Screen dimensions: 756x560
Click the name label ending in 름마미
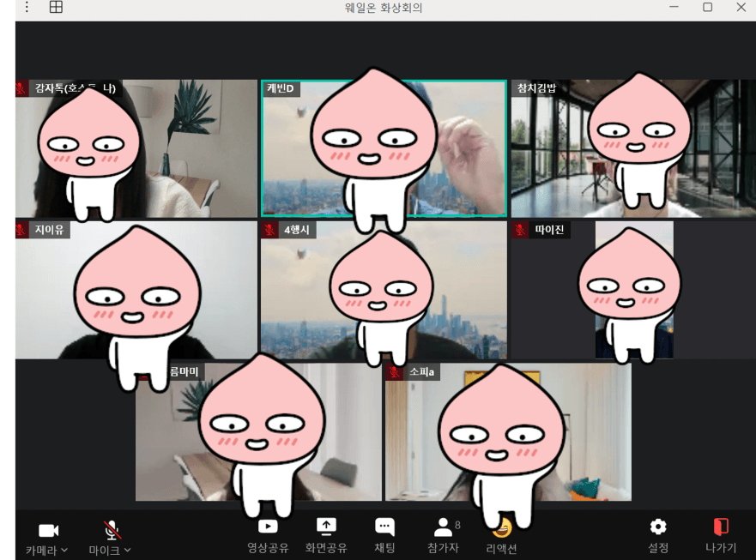point(184,371)
